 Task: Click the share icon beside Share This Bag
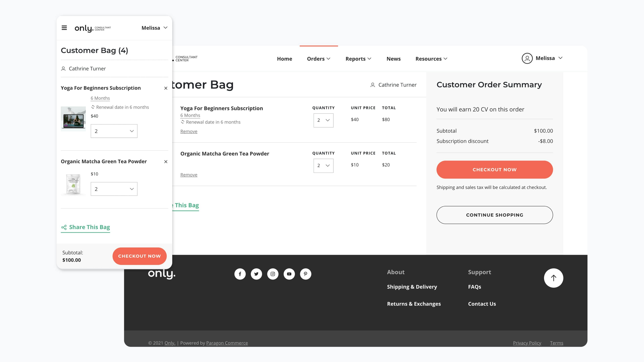(64, 227)
